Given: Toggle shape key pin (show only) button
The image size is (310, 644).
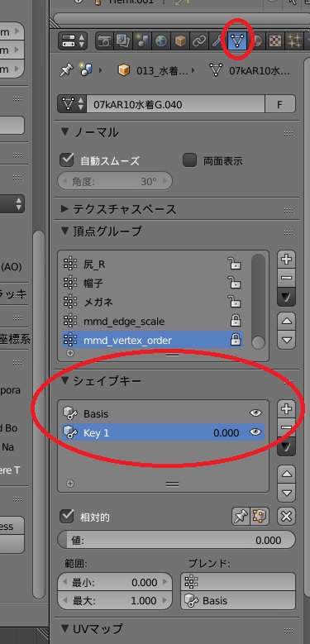Looking at the screenshot, I should pyautogui.click(x=241, y=516).
